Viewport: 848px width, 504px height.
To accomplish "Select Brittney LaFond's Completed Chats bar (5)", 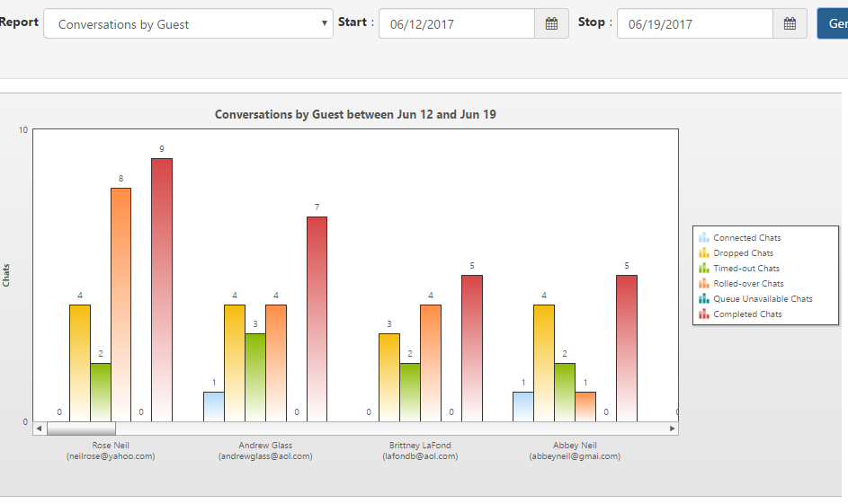I will 472,349.
